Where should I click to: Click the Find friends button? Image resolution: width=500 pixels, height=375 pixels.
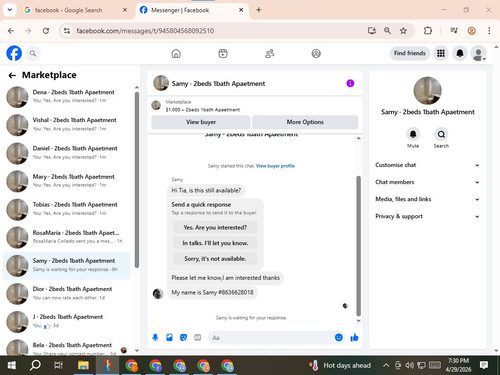(x=410, y=53)
